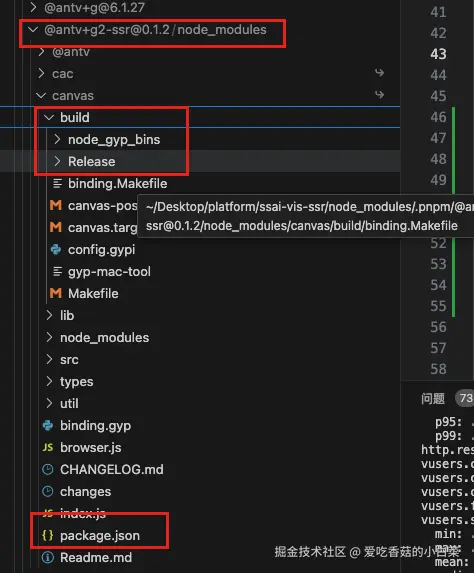This screenshot has height=573, width=474.
Task: Click the clock icon beside changes file
Action: tap(48, 492)
